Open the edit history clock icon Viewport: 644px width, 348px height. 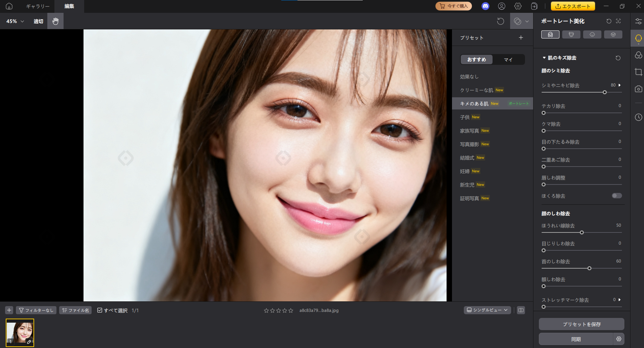point(638,117)
